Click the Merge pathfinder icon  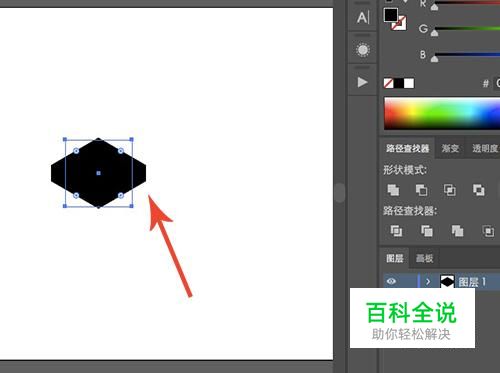coord(457,231)
